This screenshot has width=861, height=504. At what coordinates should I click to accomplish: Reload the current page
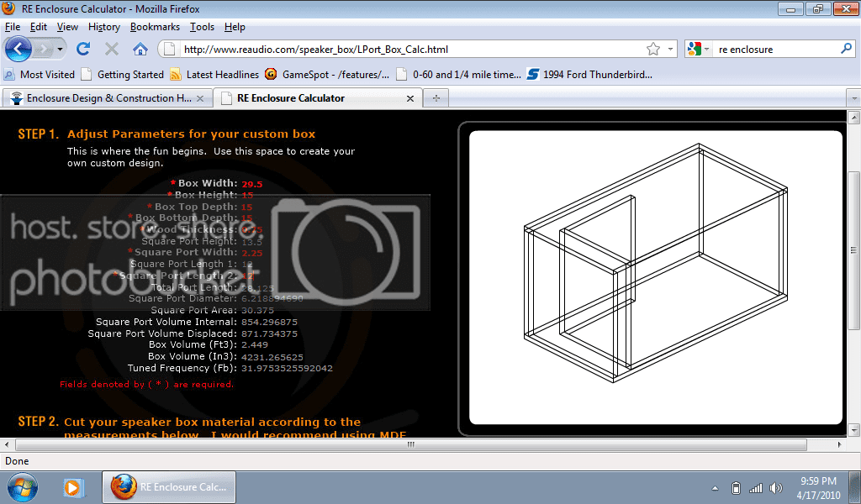pyautogui.click(x=83, y=50)
